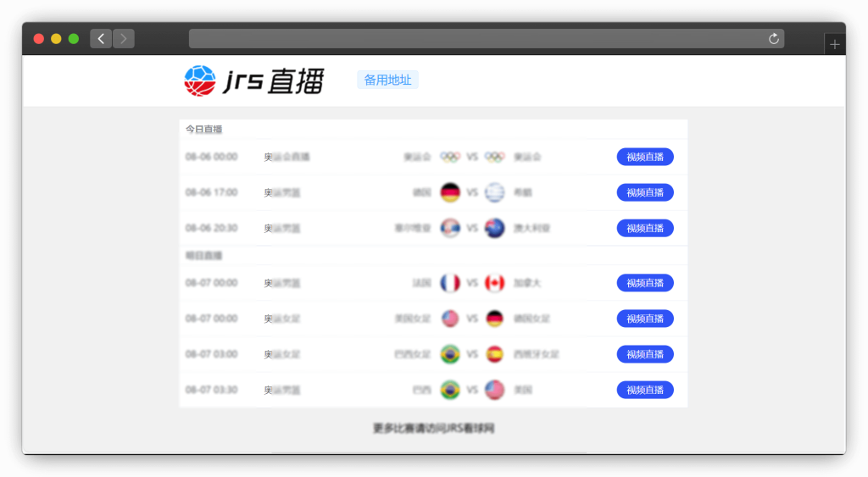868x477 pixels.
Task: Click the 希腊 team name
Action: coord(522,192)
